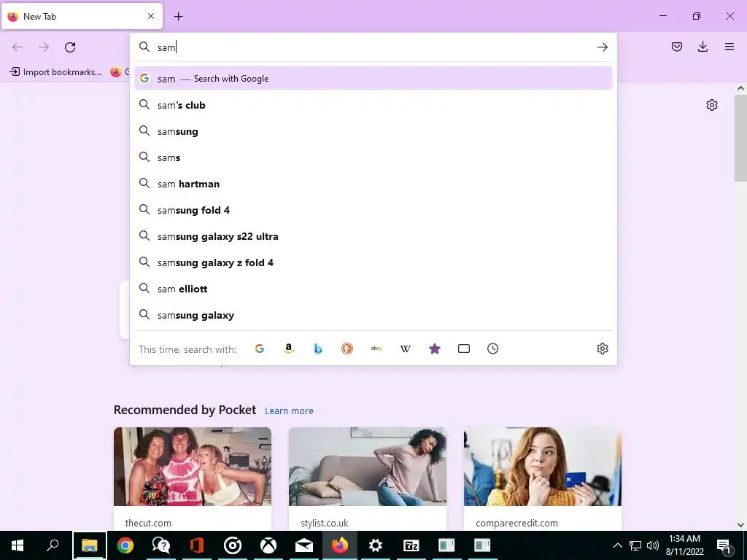Screen dimensions: 747x560
Task: Open comparecredit.com article thumbnail
Action: 543,466
